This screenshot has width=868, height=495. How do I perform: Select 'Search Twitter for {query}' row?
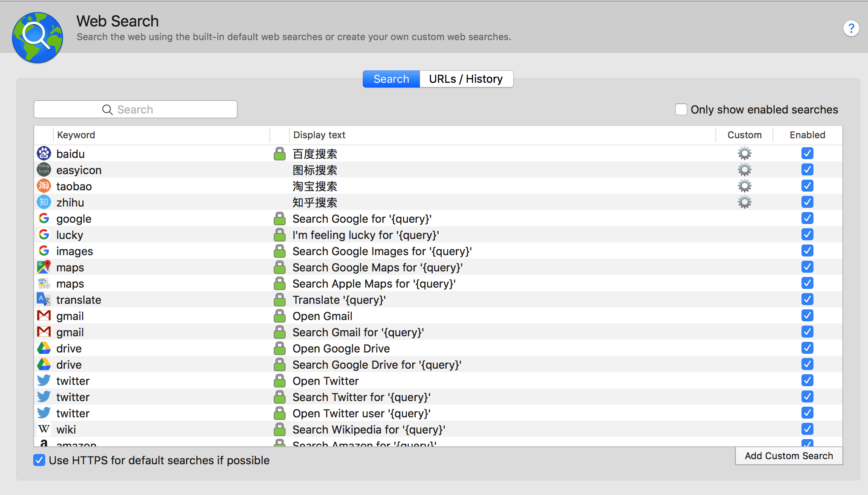(438, 397)
